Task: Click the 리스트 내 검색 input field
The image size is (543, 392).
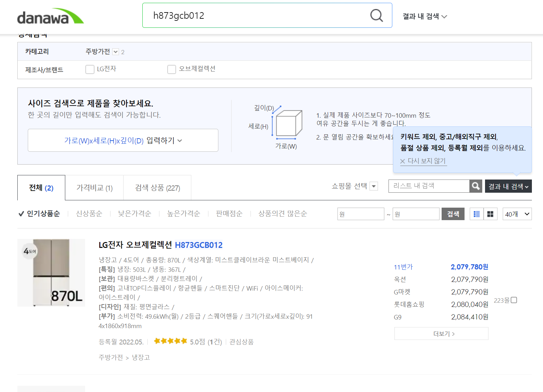Action: (x=429, y=186)
